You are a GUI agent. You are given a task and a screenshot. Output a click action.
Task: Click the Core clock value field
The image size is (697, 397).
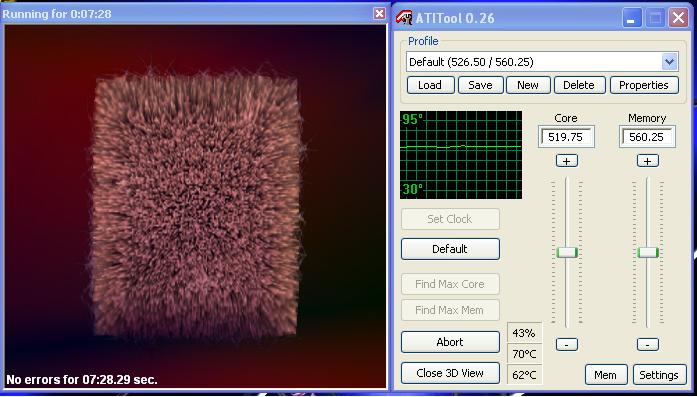pyautogui.click(x=566, y=137)
